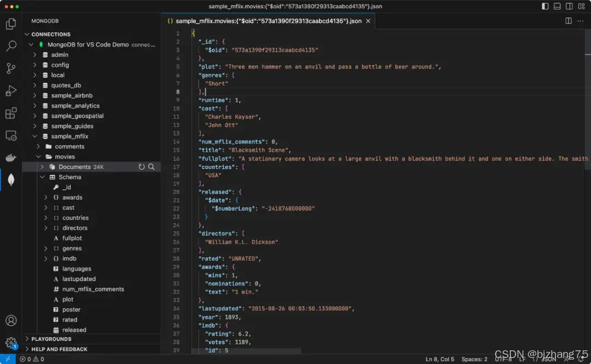Screen dimensions: 591x364
Task: Expand the countries schema field
Action: 46,218
